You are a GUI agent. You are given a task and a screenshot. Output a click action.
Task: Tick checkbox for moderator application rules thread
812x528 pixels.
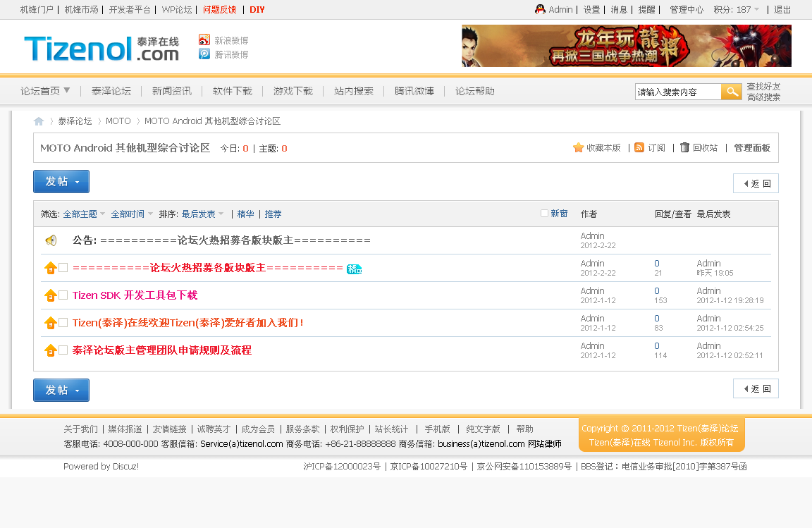point(63,350)
